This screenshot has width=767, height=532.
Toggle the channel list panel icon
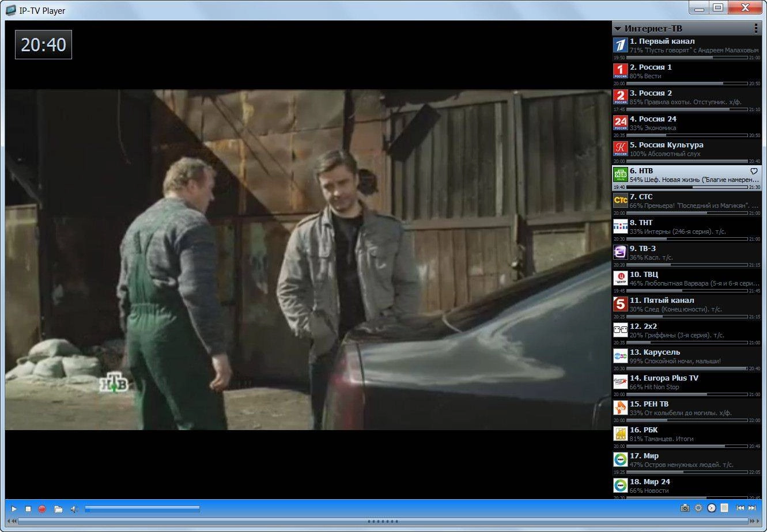click(724, 508)
